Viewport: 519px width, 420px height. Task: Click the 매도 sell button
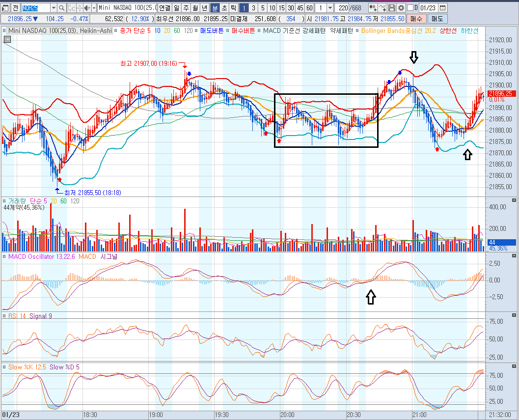coord(437,19)
